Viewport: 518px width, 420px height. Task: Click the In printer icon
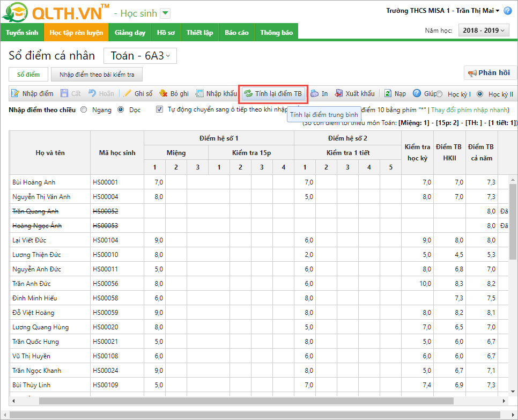[314, 93]
